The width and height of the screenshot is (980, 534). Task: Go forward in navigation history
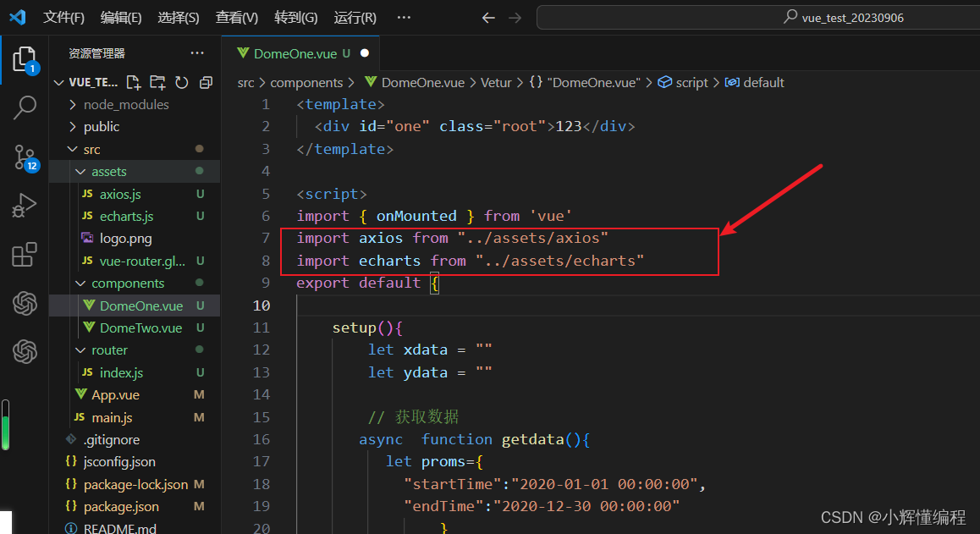click(x=515, y=18)
